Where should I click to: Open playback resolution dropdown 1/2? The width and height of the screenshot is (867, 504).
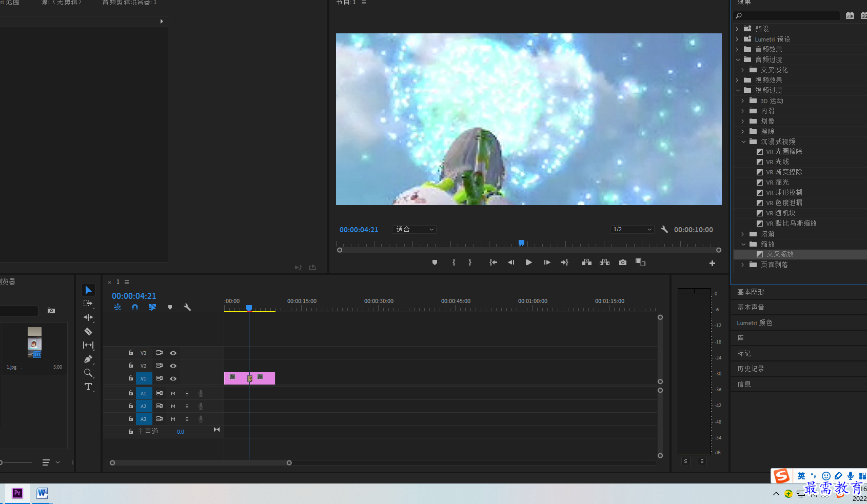tap(632, 229)
